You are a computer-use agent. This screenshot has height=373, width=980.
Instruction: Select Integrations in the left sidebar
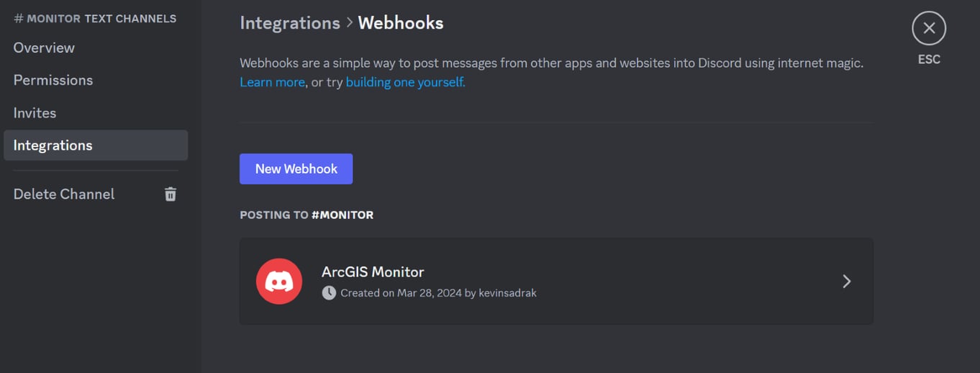(x=53, y=145)
